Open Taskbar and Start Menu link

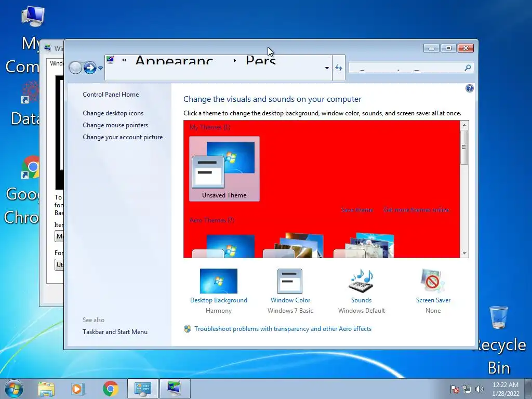(x=115, y=331)
